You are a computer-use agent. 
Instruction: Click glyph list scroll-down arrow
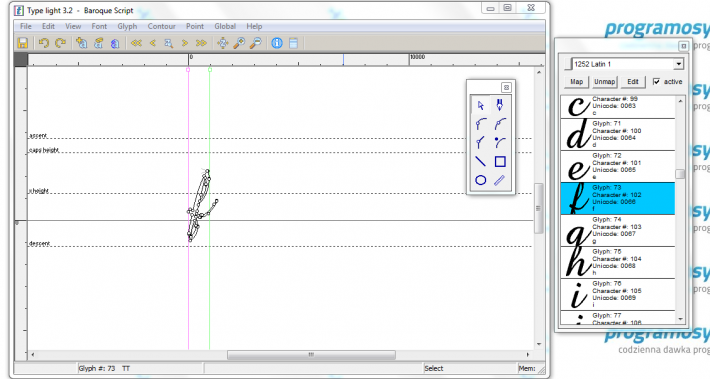click(x=680, y=319)
